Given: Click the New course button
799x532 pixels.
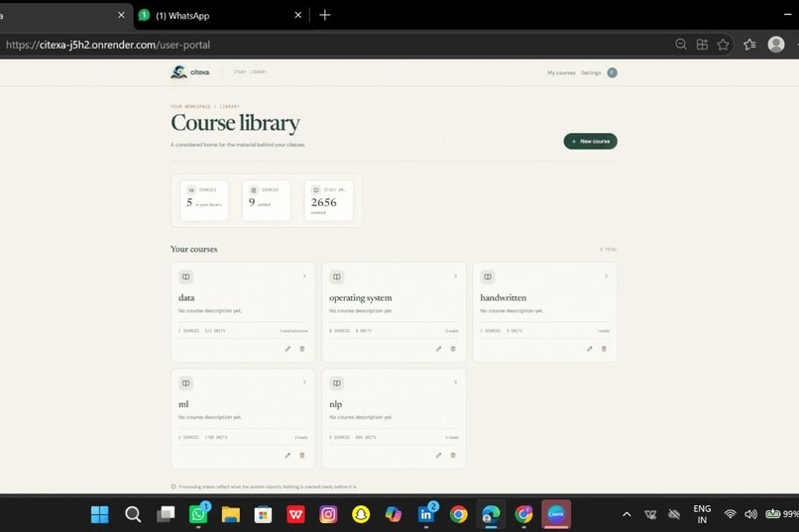Looking at the screenshot, I should (x=590, y=141).
